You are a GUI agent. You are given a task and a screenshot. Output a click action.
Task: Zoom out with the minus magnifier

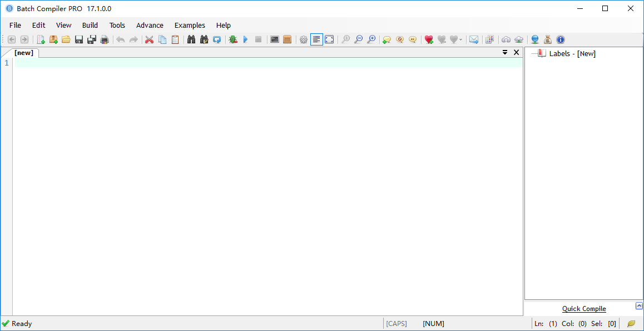click(x=358, y=40)
